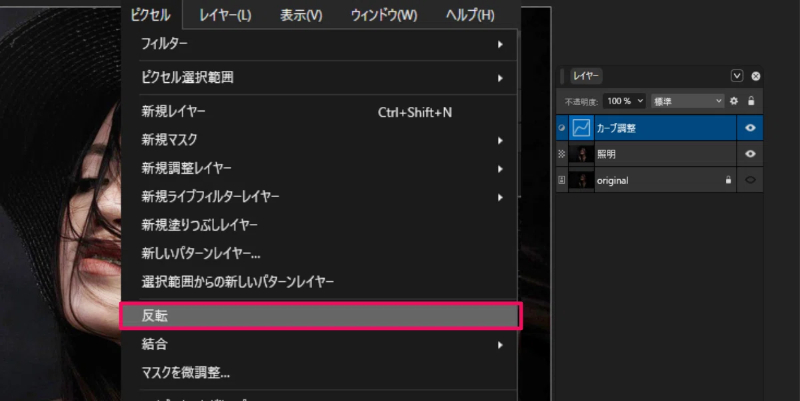Screen dimensions: 800x401
Task: Hide the 照明 layer with its eye icon
Action: click(750, 154)
